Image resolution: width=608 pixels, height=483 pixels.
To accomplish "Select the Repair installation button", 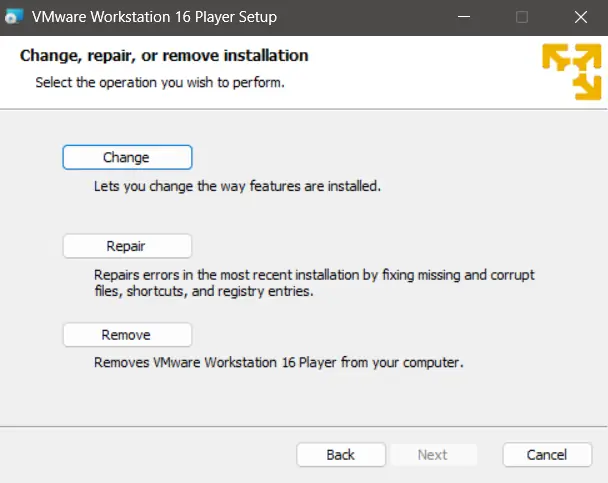I will (127, 246).
